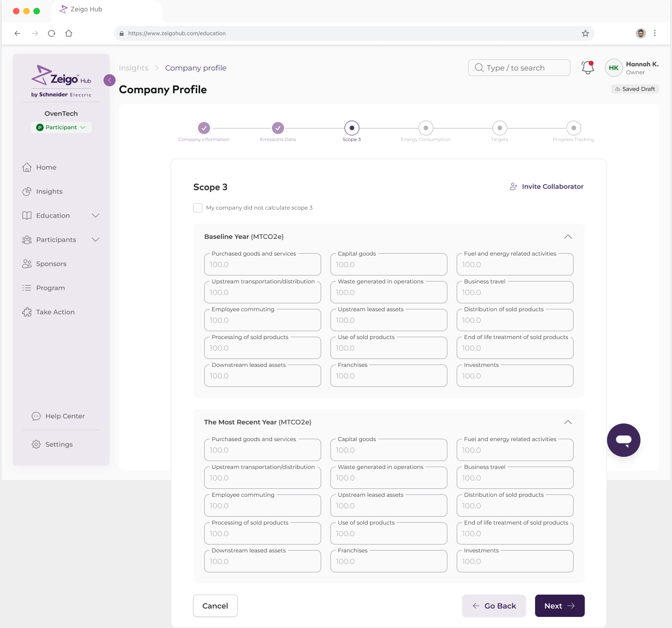The height and width of the screenshot is (628, 672).
Task: Open the Participant role dropdown
Action: (x=61, y=127)
